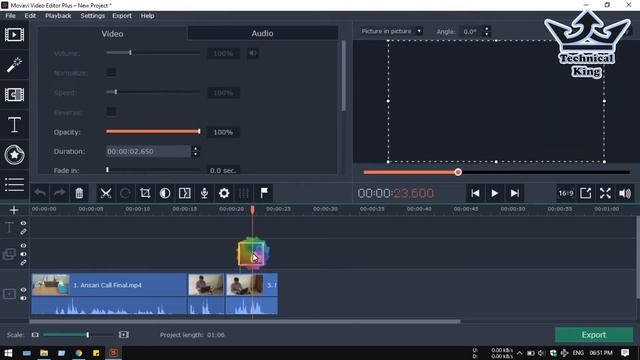Zoom out timeline scale icon
Screen dimensions: 640x360
coord(35,335)
